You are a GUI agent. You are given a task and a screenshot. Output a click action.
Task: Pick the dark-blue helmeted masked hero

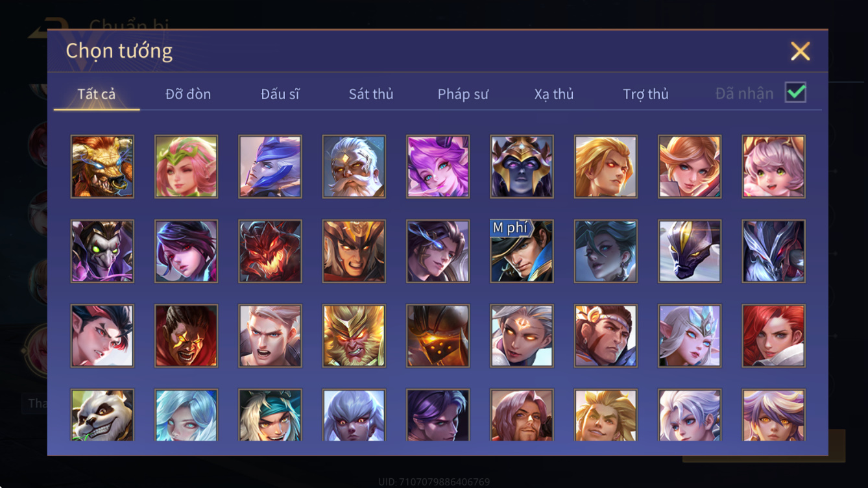[x=522, y=167]
